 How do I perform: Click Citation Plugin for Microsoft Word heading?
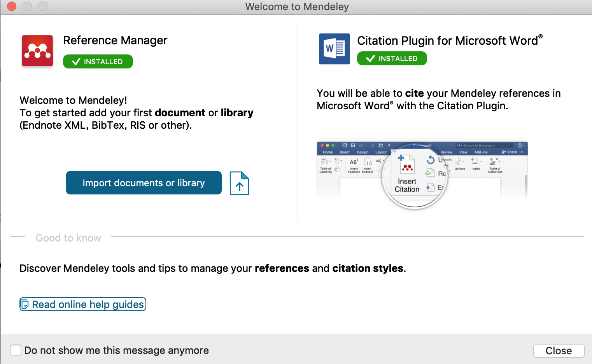pyautogui.click(x=450, y=40)
